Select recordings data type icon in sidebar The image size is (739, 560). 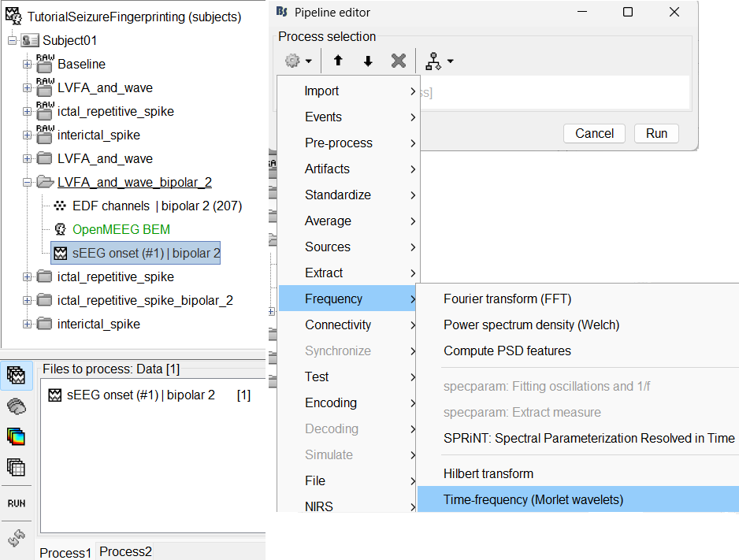(x=16, y=376)
